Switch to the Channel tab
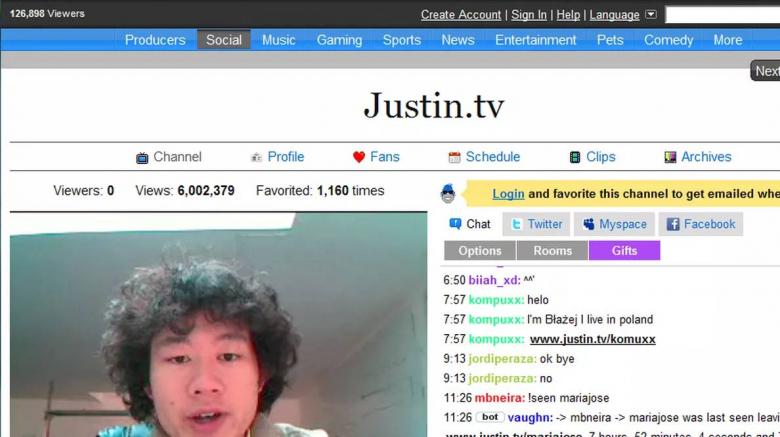The image size is (780, 437). click(x=169, y=157)
